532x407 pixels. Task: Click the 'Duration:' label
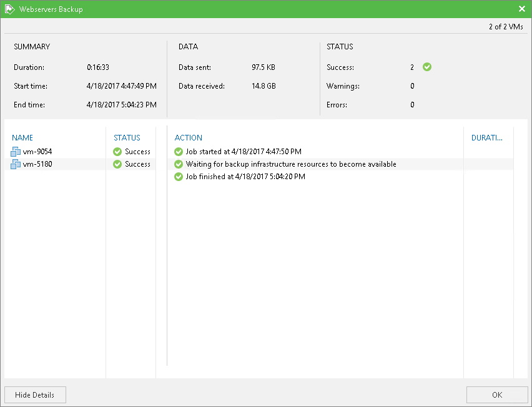coord(29,67)
